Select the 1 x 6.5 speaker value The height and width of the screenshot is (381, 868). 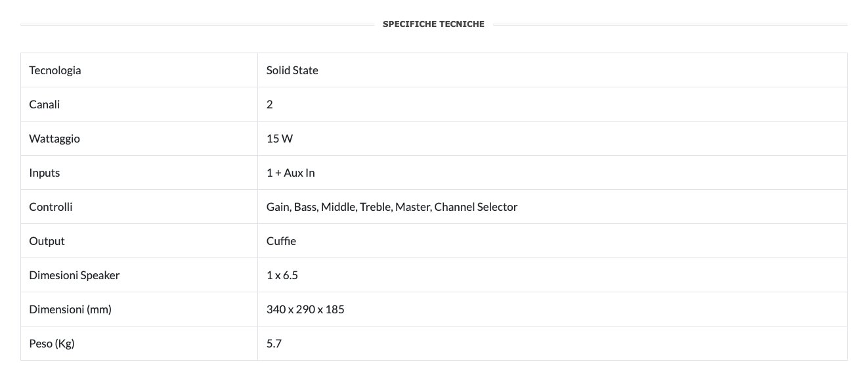282,275
